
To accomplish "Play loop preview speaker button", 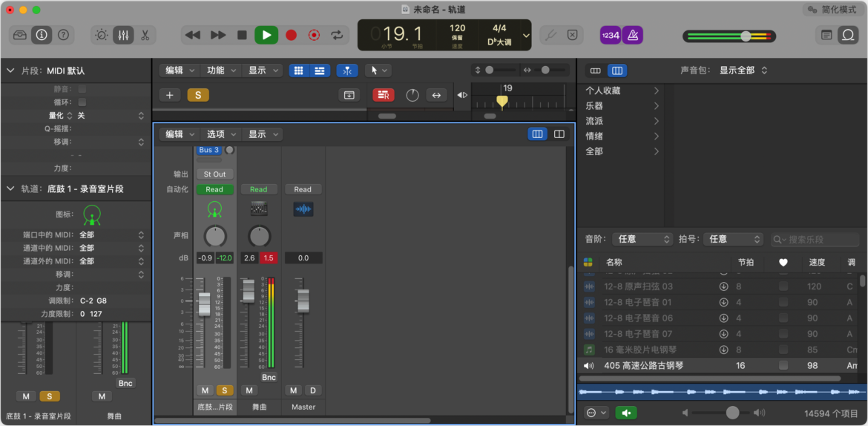I will (x=626, y=413).
